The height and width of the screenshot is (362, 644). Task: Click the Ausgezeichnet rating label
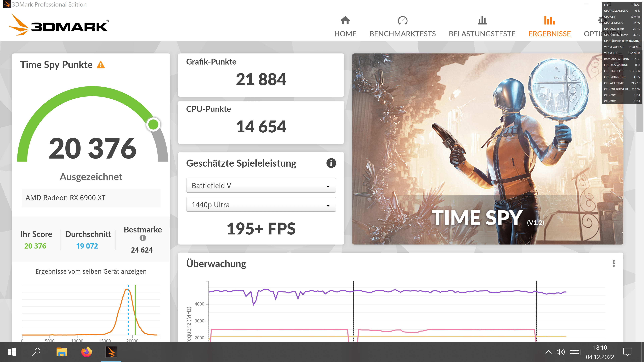click(91, 177)
